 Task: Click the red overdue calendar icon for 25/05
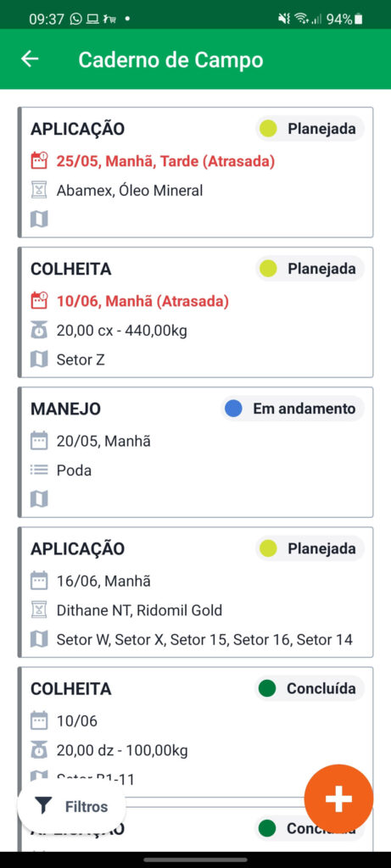coord(39,162)
